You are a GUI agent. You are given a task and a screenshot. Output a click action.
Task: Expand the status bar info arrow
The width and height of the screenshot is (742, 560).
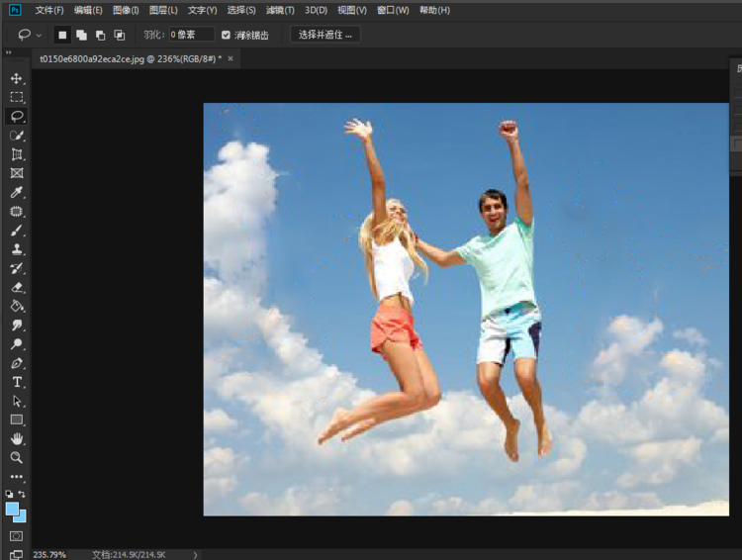coord(195,555)
